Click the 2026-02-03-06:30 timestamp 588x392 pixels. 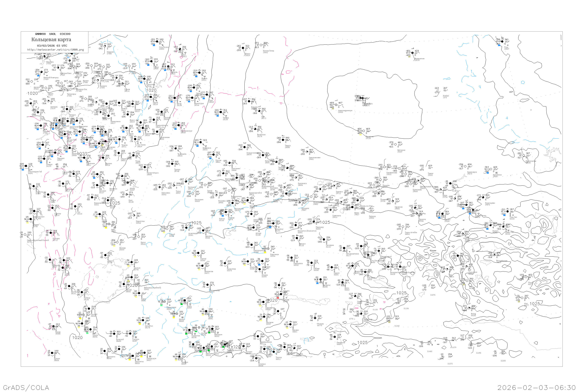(536, 387)
